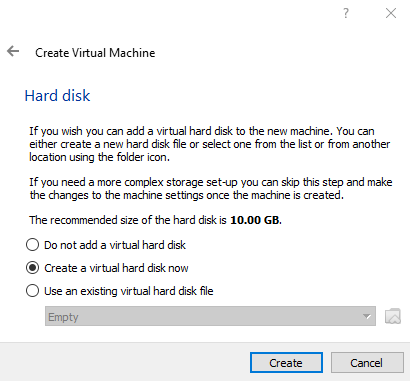Go back using the left arrow icon
The image size is (410, 381).
click(x=13, y=51)
